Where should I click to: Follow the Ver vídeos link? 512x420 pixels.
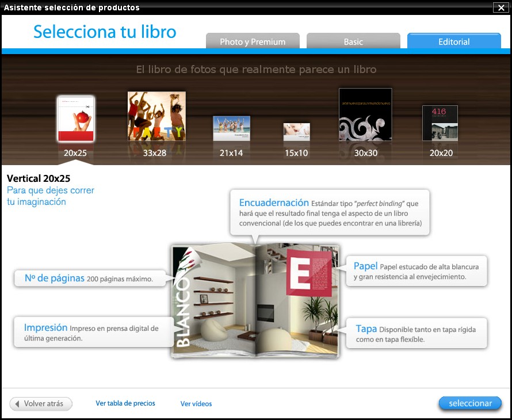click(x=196, y=404)
